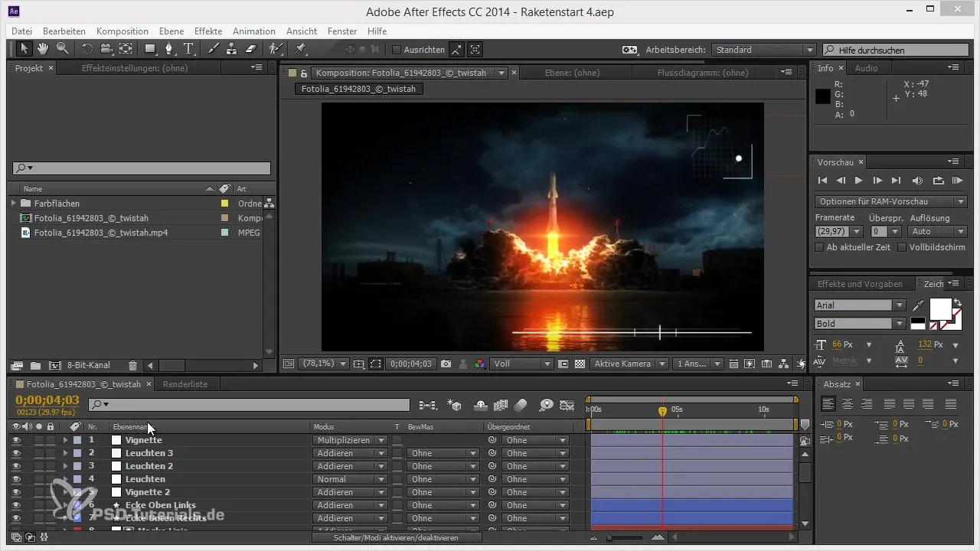Viewport: 980px width, 551px height.
Task: Hide the Leuchten 3 layer
Action: (16, 453)
